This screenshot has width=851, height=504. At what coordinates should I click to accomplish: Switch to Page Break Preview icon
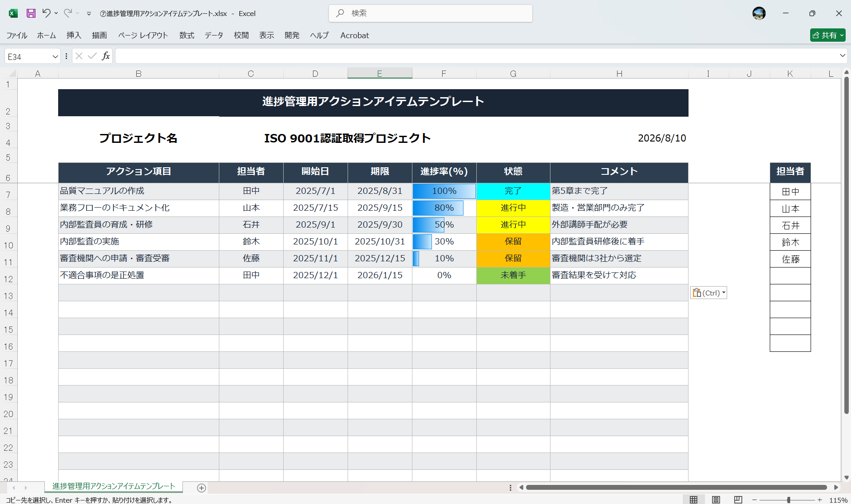point(738,500)
